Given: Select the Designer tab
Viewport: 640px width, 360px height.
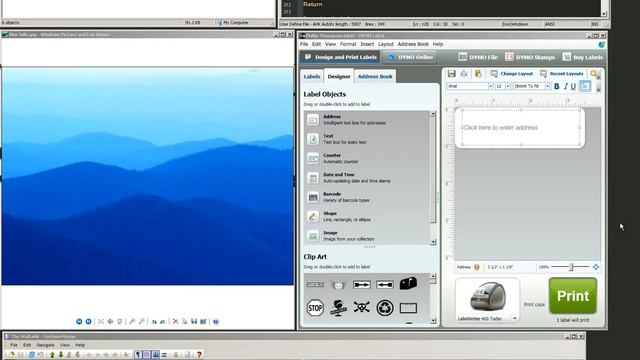Looking at the screenshot, I should point(339,76).
